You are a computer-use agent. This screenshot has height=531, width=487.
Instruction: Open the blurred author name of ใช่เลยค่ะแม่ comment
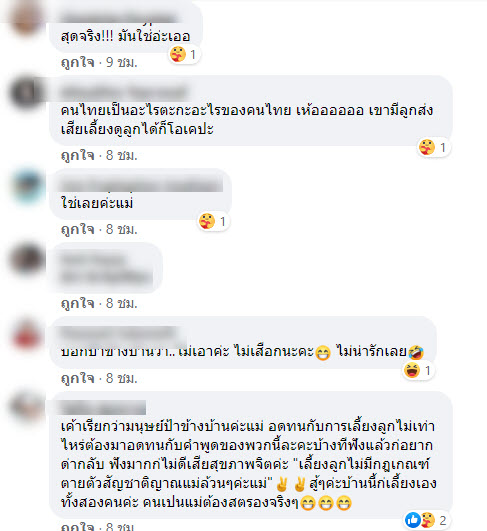(x=141, y=186)
